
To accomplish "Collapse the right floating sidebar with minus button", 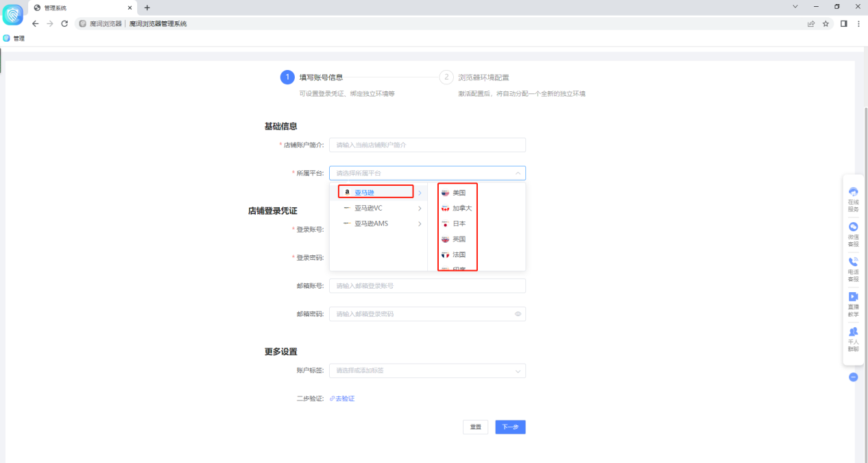I will (853, 377).
